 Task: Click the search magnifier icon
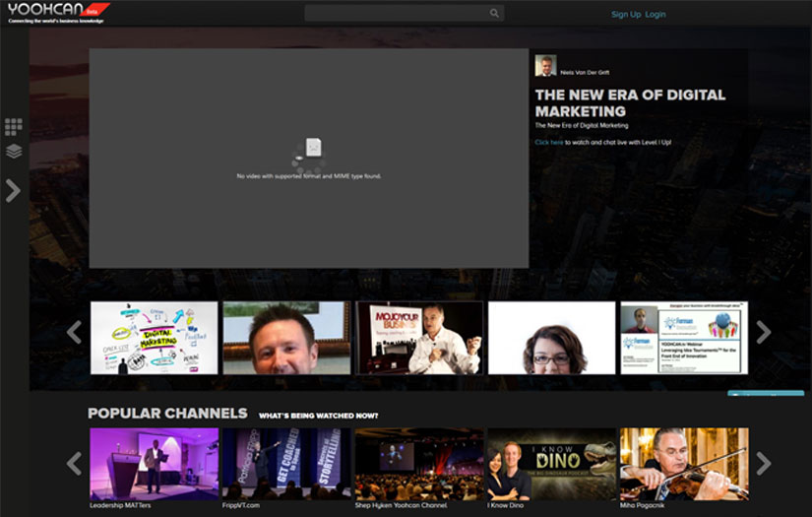(x=494, y=14)
